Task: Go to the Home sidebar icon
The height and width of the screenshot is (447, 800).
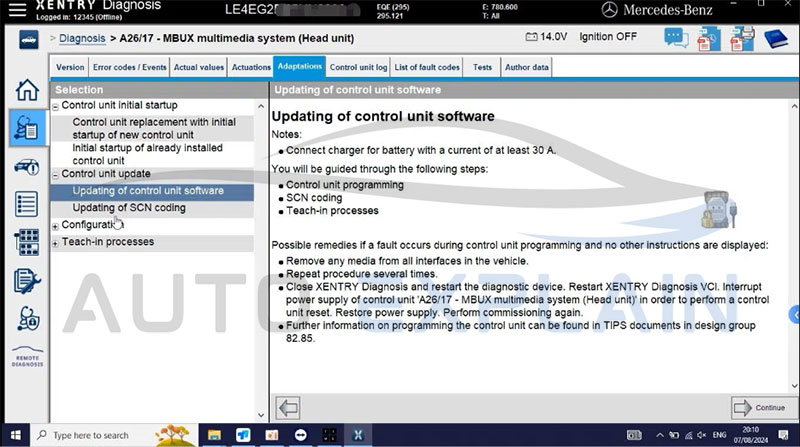Action: pyautogui.click(x=27, y=90)
